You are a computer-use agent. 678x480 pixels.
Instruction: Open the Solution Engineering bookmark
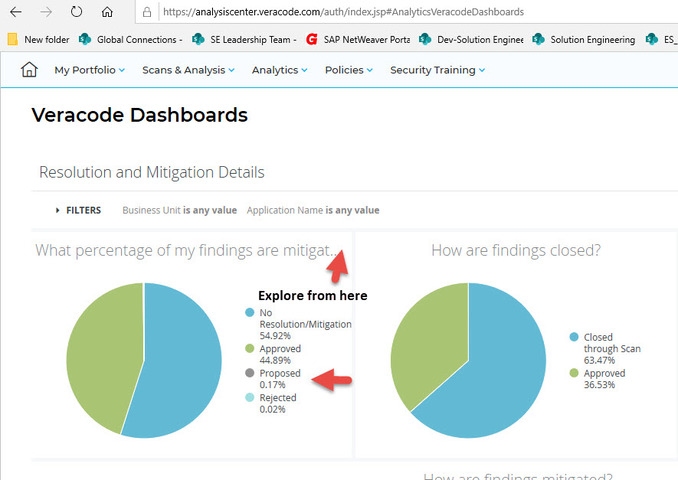point(584,39)
